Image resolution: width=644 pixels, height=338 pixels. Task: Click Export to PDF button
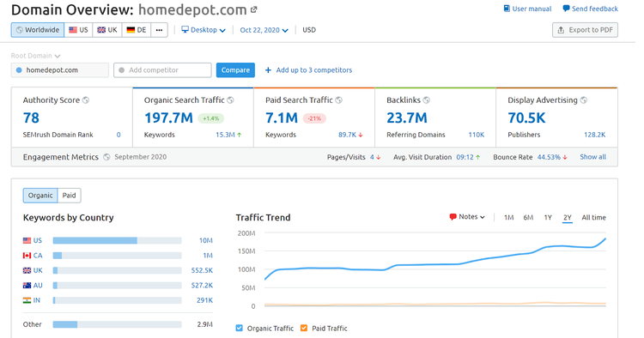tap(585, 30)
